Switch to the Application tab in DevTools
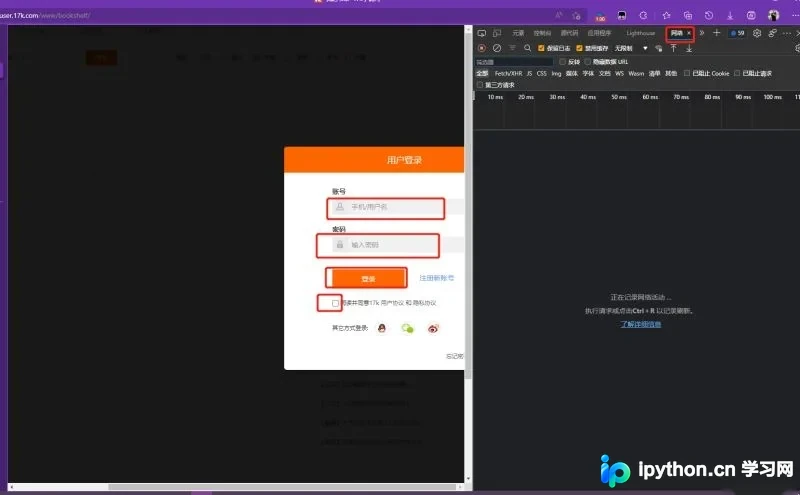 tap(599, 33)
